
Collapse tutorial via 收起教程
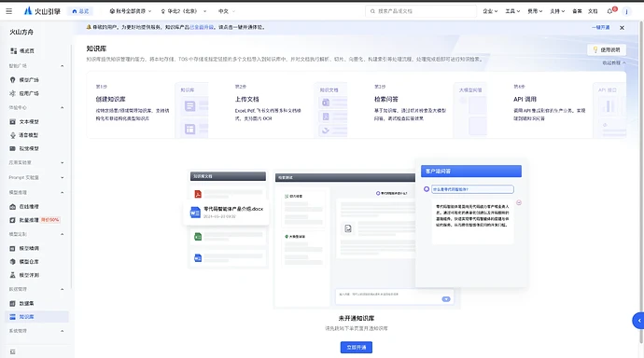[614, 62]
